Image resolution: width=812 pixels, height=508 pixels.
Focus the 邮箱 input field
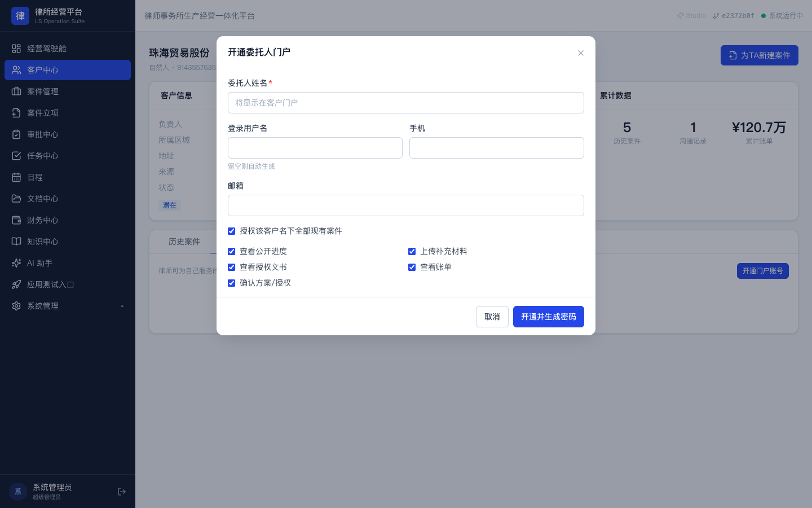[406, 205]
